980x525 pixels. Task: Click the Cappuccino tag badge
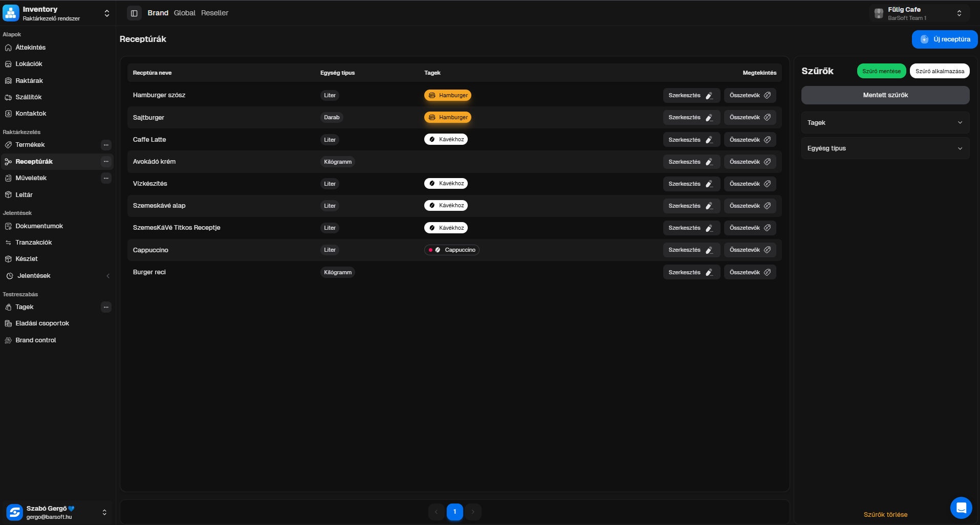451,250
